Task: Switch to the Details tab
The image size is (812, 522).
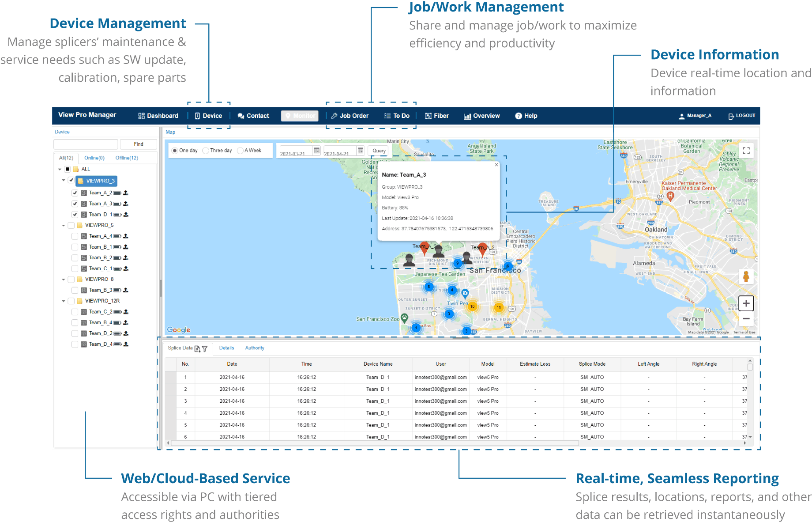Action: (226, 348)
